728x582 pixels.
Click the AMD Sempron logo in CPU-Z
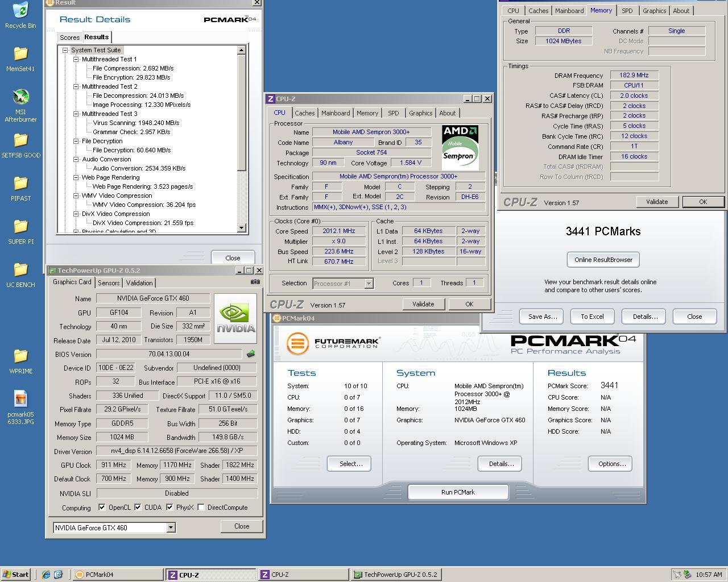[460, 148]
